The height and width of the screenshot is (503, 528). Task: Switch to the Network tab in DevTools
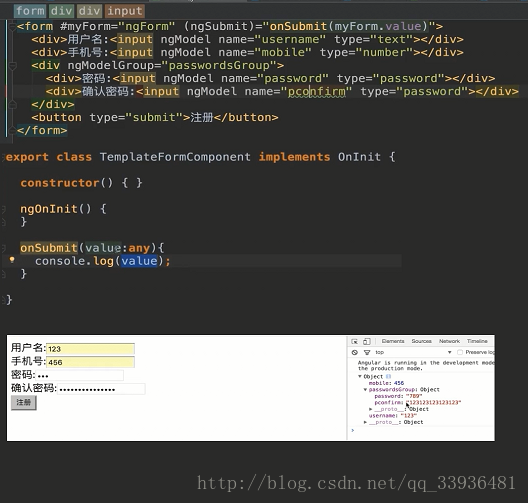[449, 341]
